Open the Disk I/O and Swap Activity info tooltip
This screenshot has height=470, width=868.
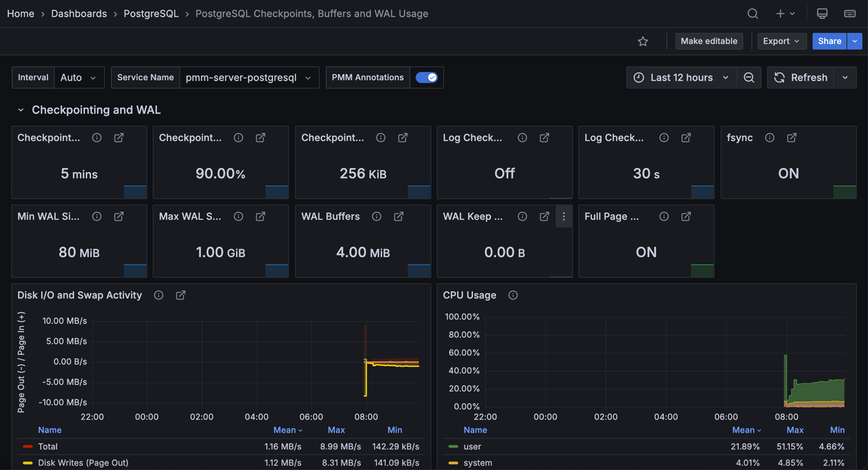coord(158,295)
